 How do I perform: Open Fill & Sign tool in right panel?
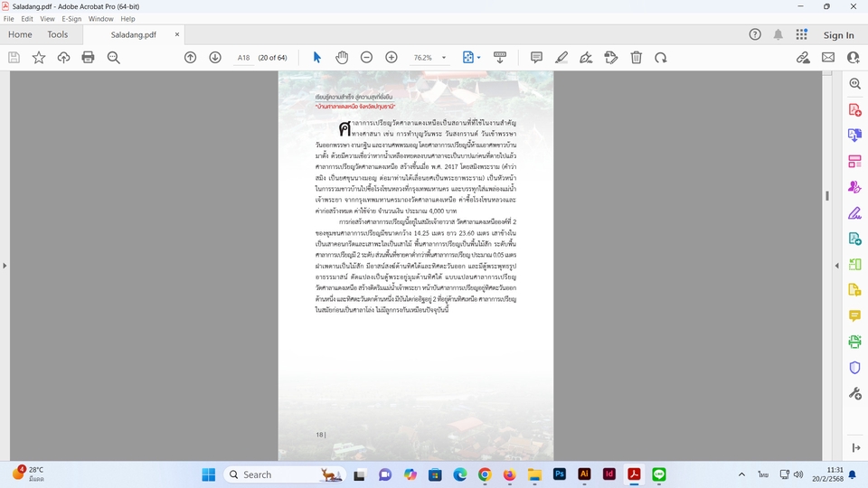(x=854, y=213)
